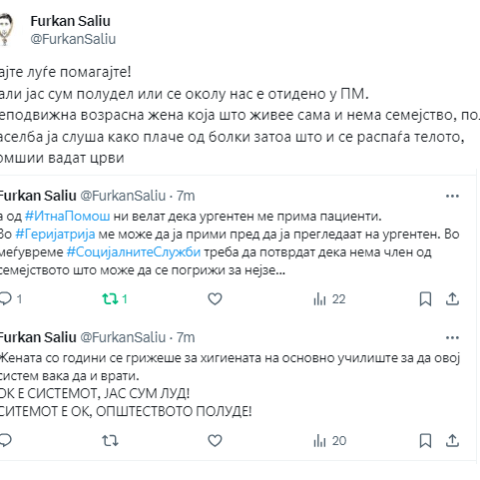Click reply icon on first quoted tweet
The image size is (480, 480).
[6, 299]
